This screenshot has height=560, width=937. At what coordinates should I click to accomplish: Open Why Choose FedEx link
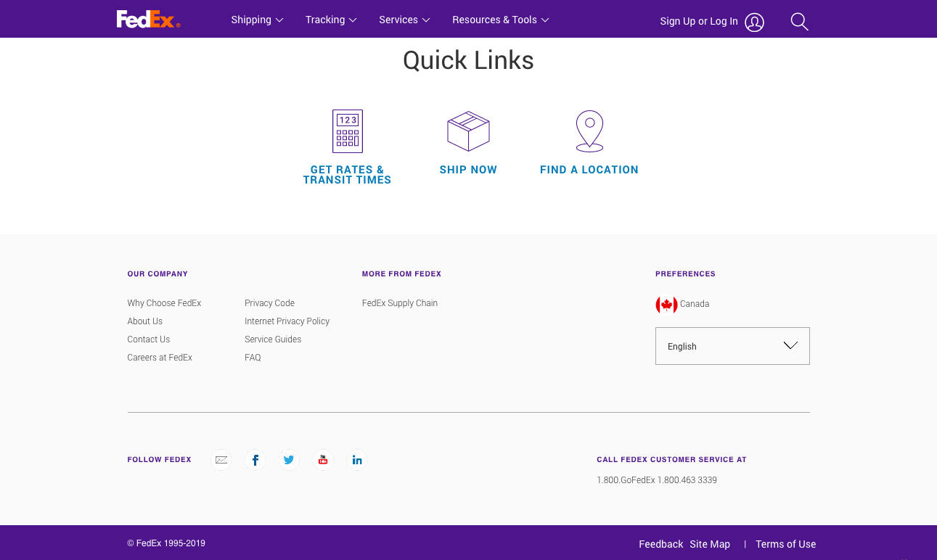tap(164, 303)
